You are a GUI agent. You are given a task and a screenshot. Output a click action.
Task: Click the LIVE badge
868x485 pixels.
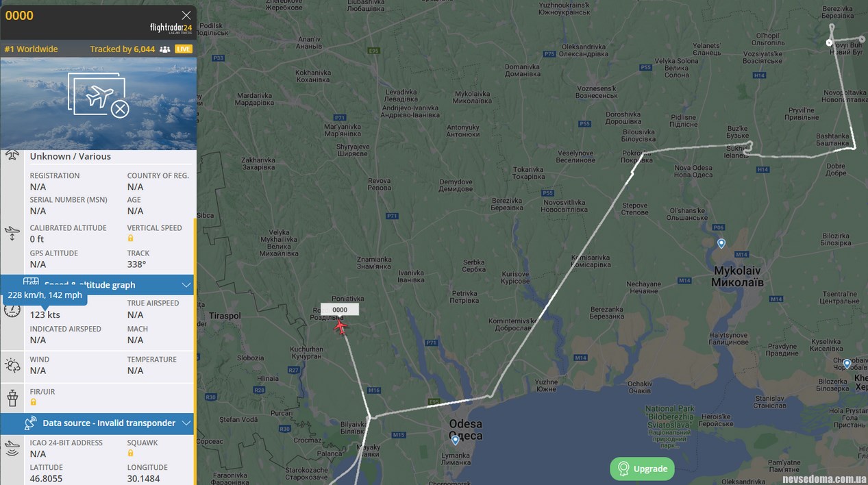point(184,49)
